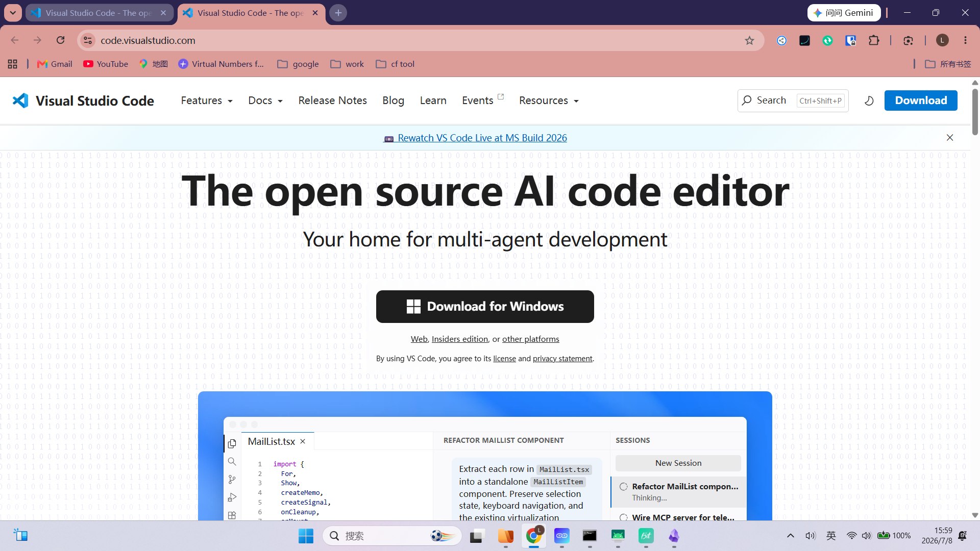Open Chrome's three-dot menu

[965, 40]
